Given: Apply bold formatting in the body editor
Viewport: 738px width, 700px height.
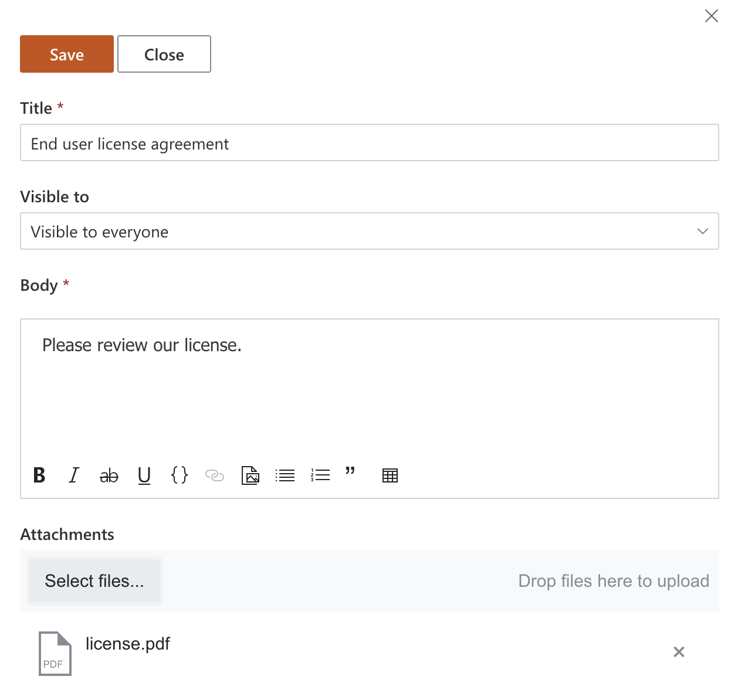Looking at the screenshot, I should [39, 475].
